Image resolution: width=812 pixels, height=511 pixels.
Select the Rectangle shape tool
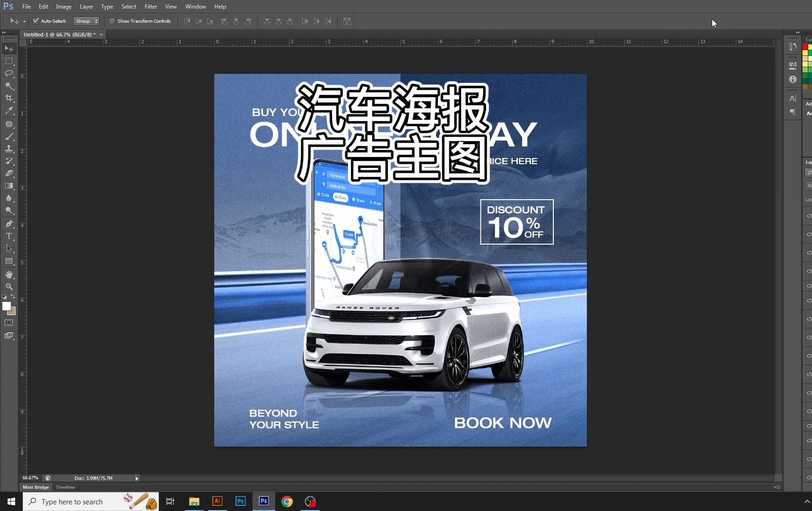tap(9, 261)
